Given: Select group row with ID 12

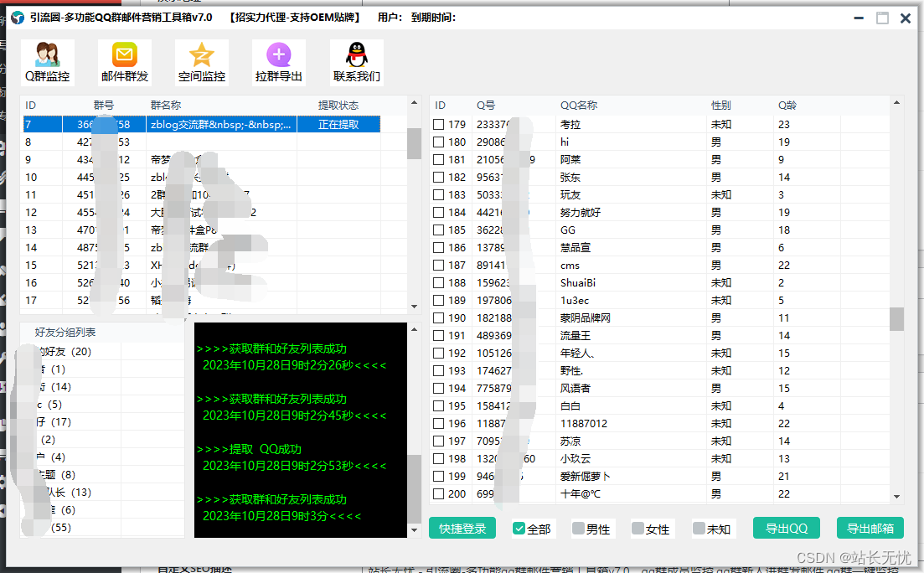Looking at the screenshot, I should coord(202,212).
